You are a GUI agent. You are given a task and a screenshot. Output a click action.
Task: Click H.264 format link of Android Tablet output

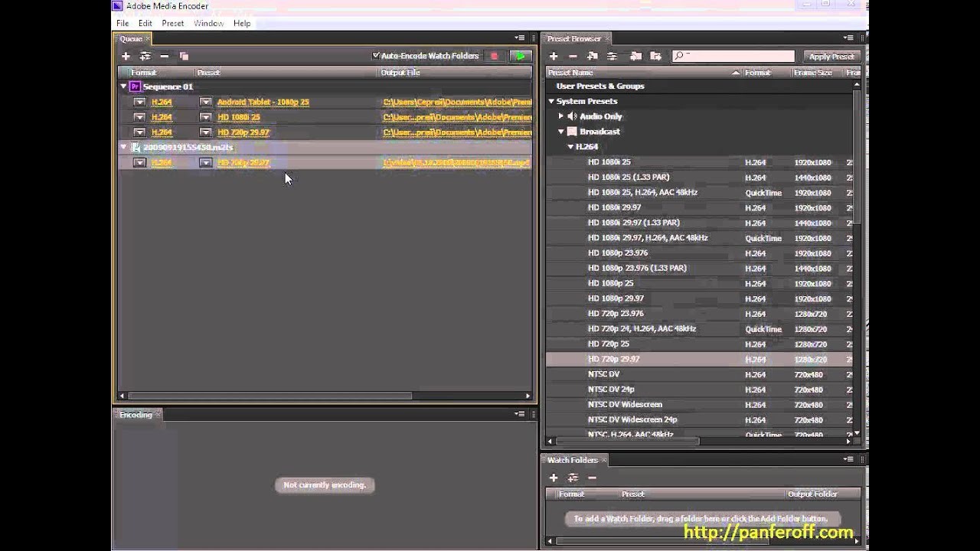pyautogui.click(x=162, y=102)
